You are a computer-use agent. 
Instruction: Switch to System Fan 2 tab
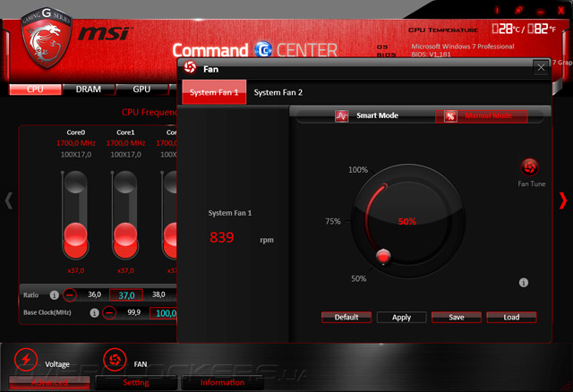click(x=278, y=92)
